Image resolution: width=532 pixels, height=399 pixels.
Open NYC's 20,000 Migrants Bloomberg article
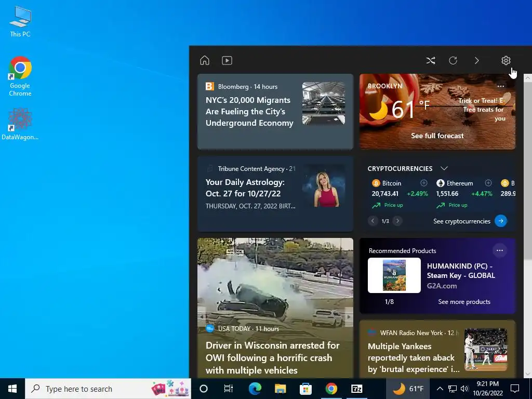pos(249,112)
